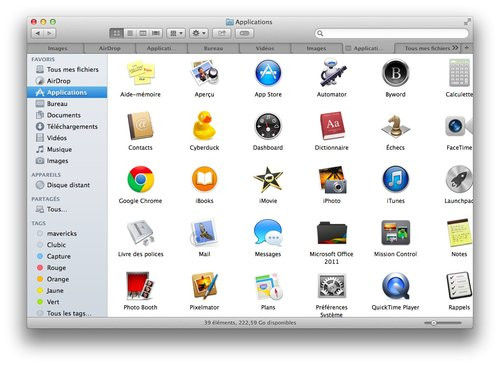This screenshot has height=366, width=500.
Task: Select the Pixelmator icon
Action: pos(204,286)
